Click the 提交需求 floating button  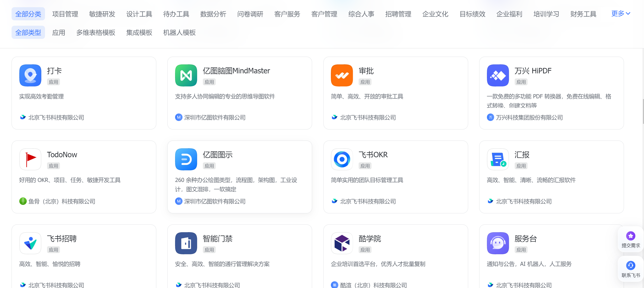[x=631, y=240]
